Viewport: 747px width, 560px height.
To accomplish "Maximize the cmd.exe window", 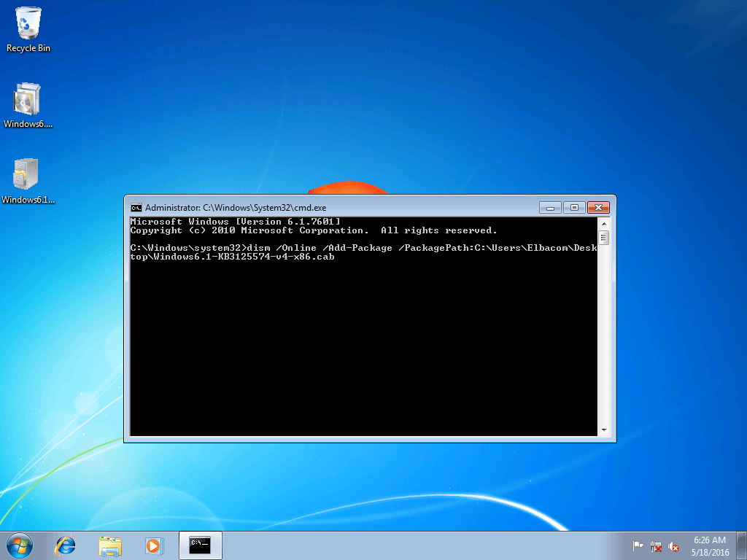I will coord(575,208).
